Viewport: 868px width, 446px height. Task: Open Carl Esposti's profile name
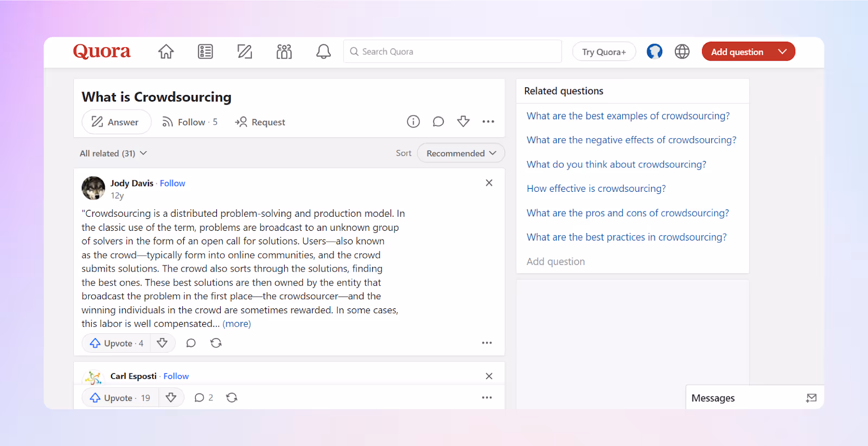(133, 376)
